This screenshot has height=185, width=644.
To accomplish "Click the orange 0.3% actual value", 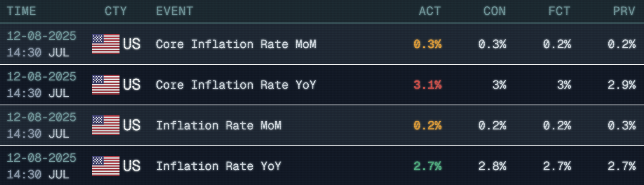I will [427, 44].
